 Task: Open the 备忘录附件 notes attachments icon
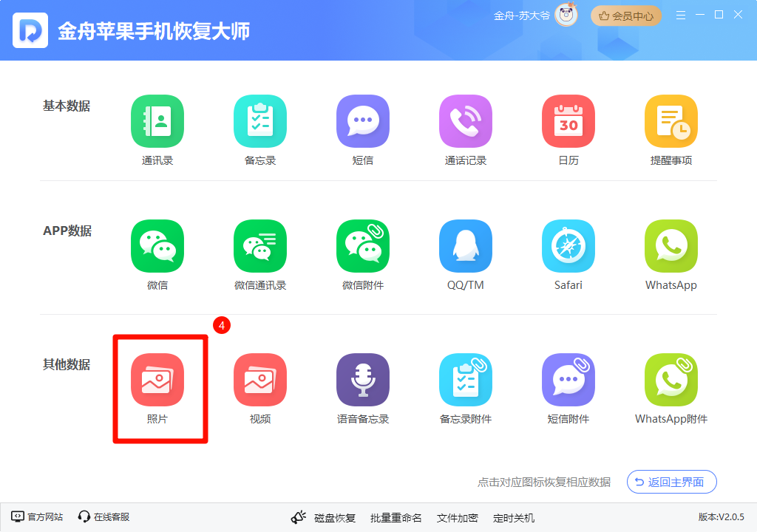click(466, 380)
